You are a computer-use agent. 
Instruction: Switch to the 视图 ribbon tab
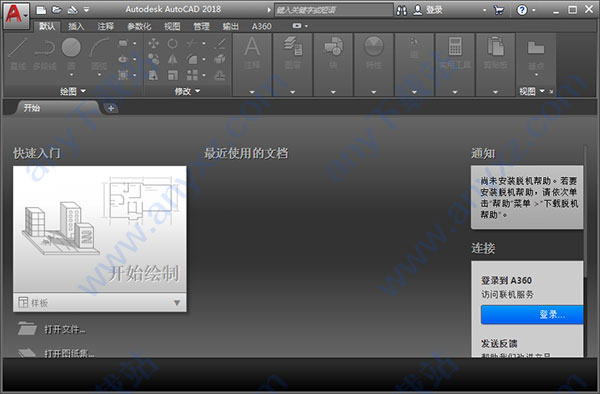(x=172, y=26)
